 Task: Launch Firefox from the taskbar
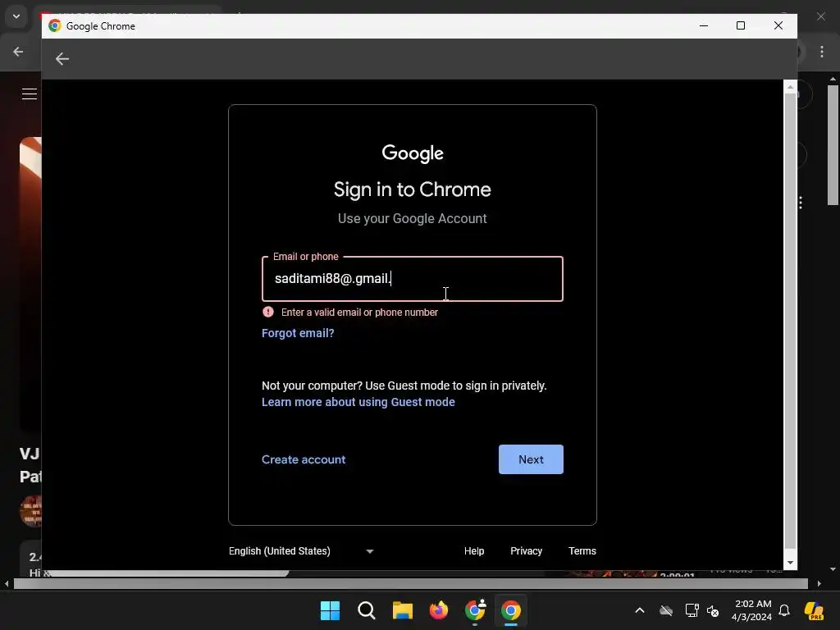coord(439,610)
